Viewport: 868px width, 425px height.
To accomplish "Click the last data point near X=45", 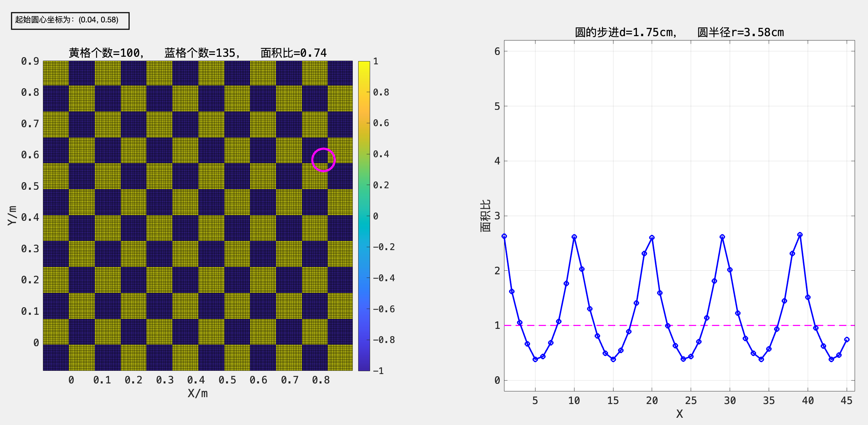I will pos(847,339).
